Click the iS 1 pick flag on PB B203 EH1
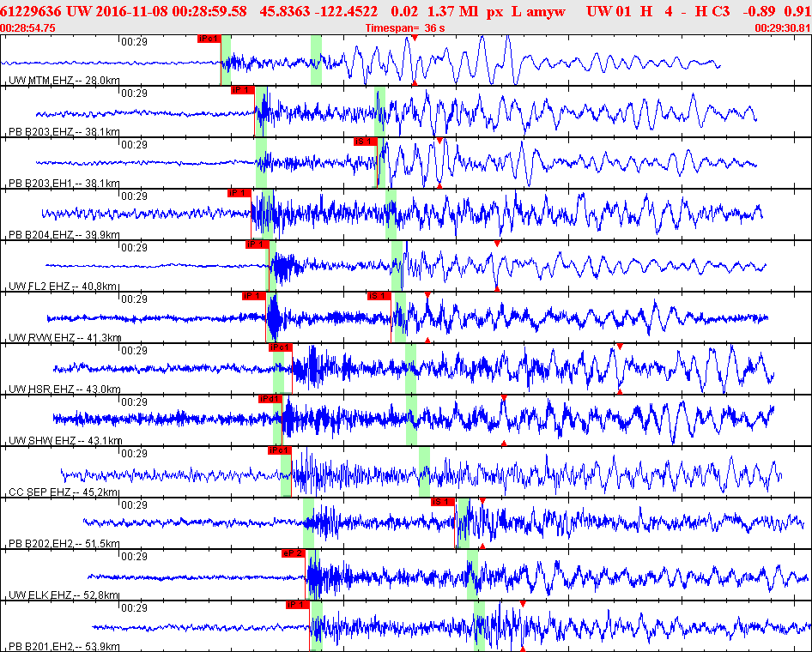This screenshot has height=652, width=812. coord(366,142)
